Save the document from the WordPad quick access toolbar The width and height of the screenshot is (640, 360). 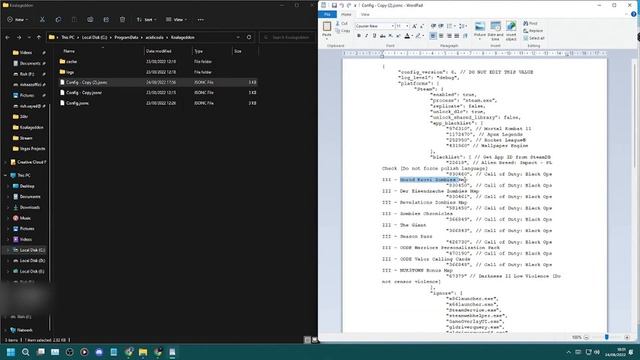pos(334,5)
